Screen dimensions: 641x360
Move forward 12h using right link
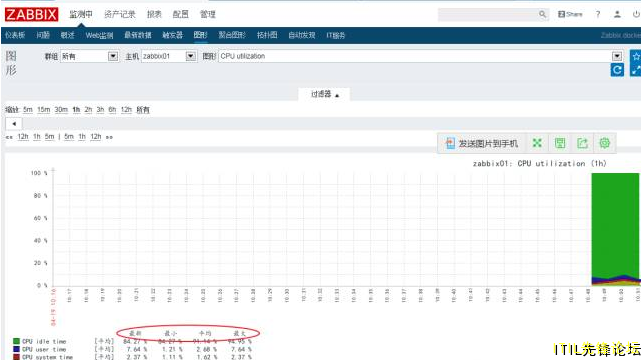tap(96, 137)
